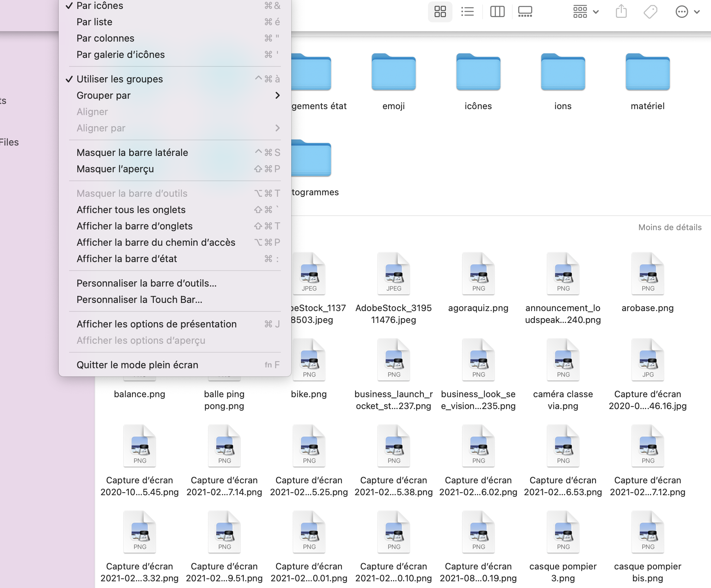711x588 pixels.
Task: Open the matériel folder
Action: pyautogui.click(x=648, y=72)
